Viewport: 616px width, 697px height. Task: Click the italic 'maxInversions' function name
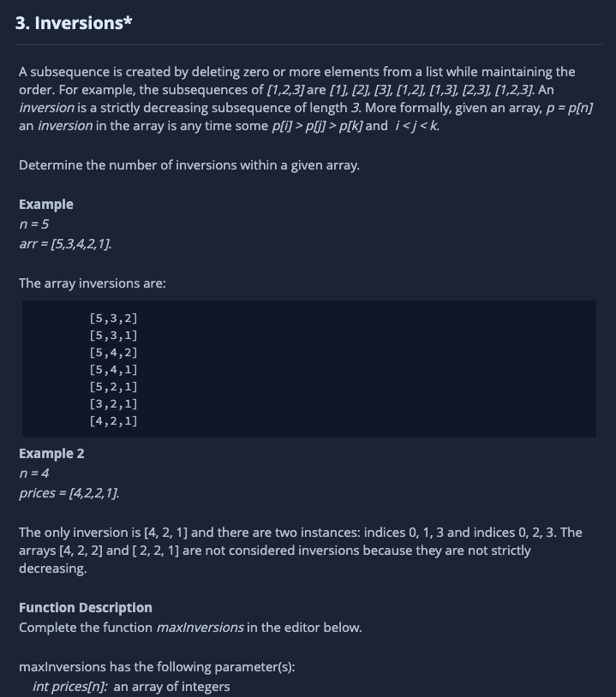click(x=200, y=628)
